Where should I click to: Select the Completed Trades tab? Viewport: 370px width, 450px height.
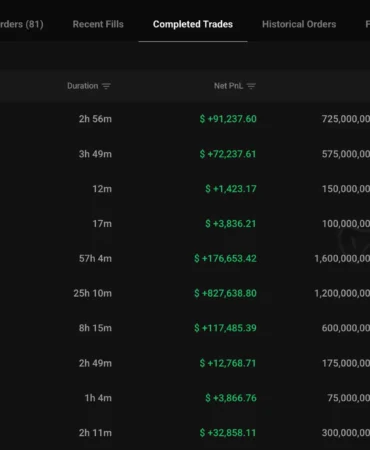(193, 24)
